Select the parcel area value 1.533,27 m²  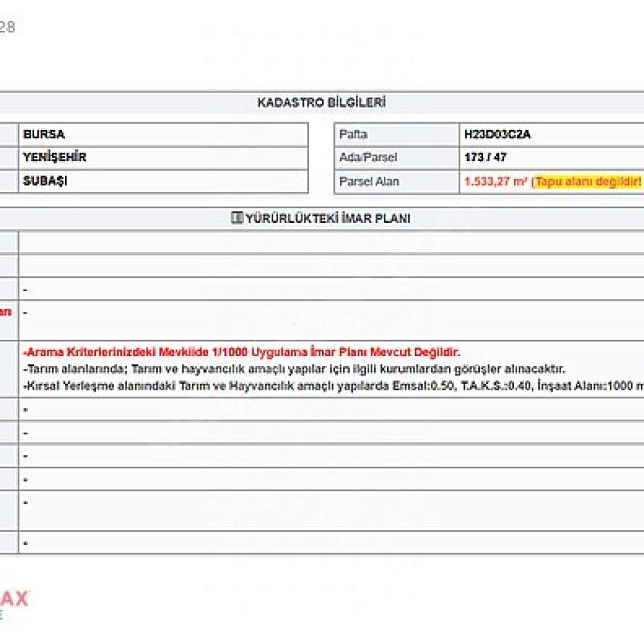click(x=495, y=181)
